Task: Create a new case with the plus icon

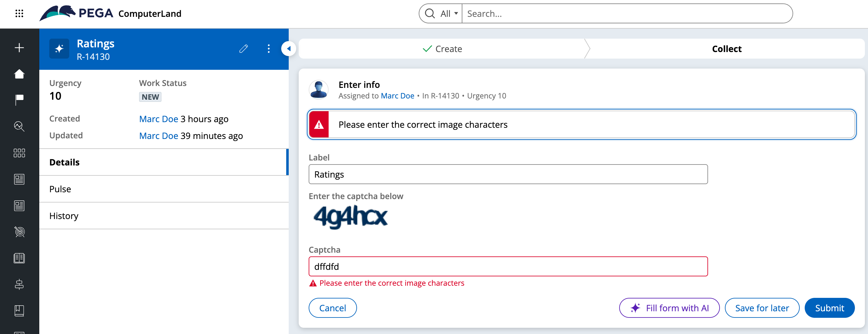Action: [x=19, y=48]
